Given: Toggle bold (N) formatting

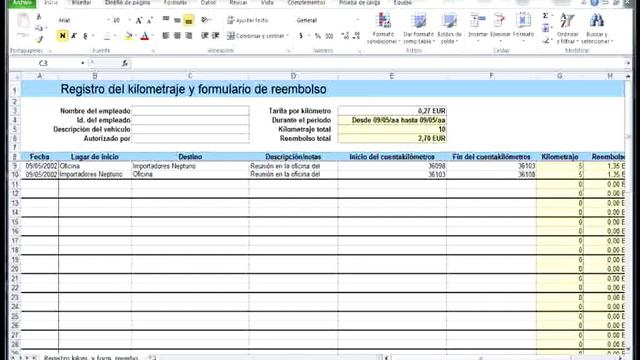Looking at the screenshot, I should 62,36.
